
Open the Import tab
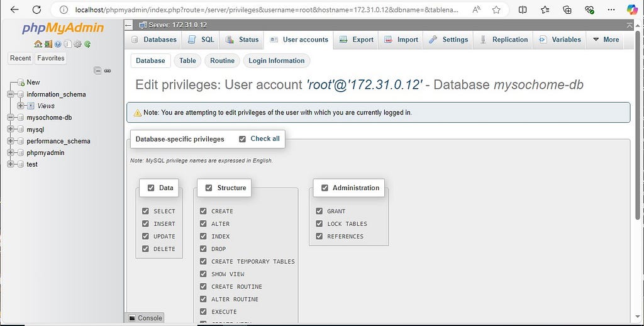401,40
